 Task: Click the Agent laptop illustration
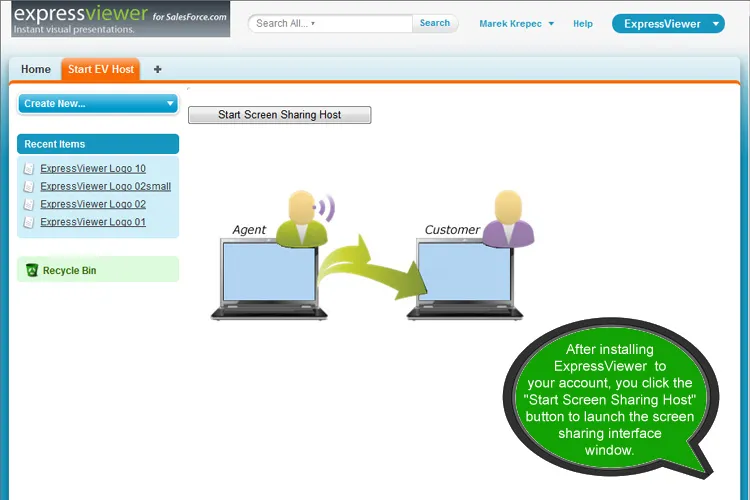269,280
